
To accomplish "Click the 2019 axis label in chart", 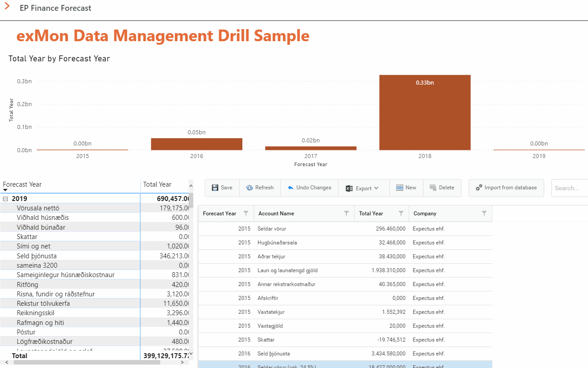I will click(539, 156).
